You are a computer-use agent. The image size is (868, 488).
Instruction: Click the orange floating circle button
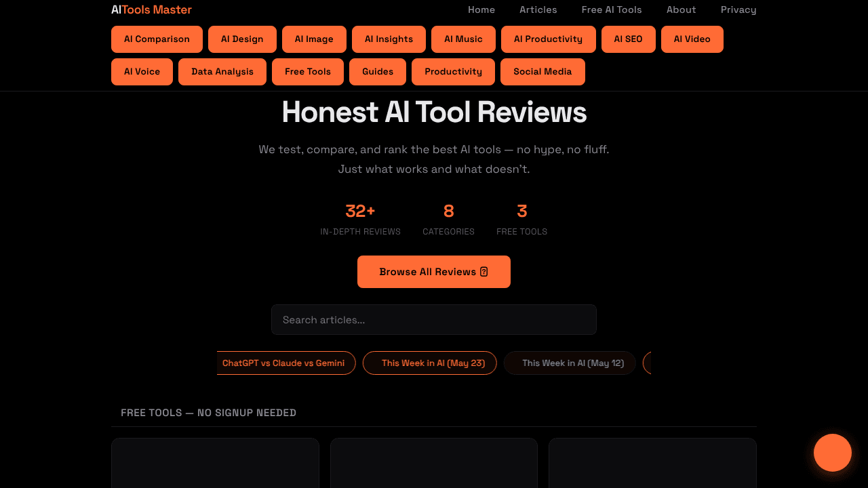tap(833, 453)
